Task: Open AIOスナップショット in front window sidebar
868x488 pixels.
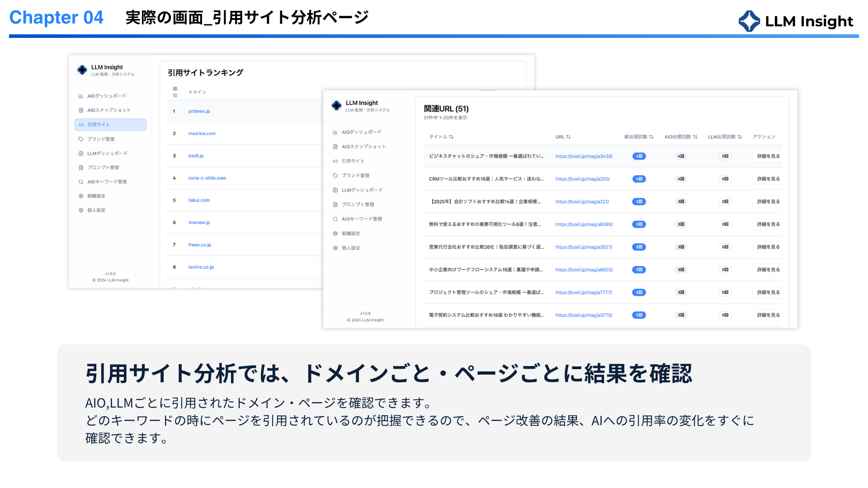Action: (364, 147)
